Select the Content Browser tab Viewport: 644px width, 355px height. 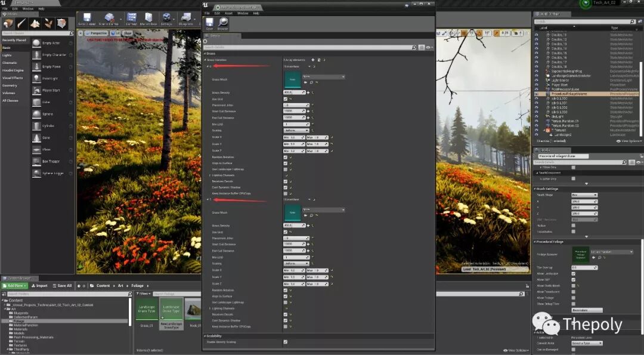coord(20,278)
